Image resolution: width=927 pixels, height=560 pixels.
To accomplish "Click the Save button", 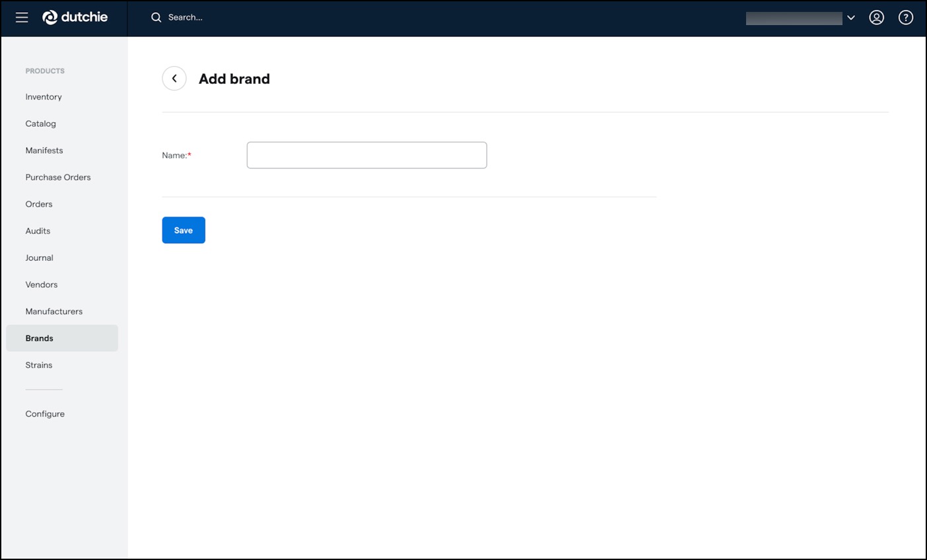I will pyautogui.click(x=184, y=230).
